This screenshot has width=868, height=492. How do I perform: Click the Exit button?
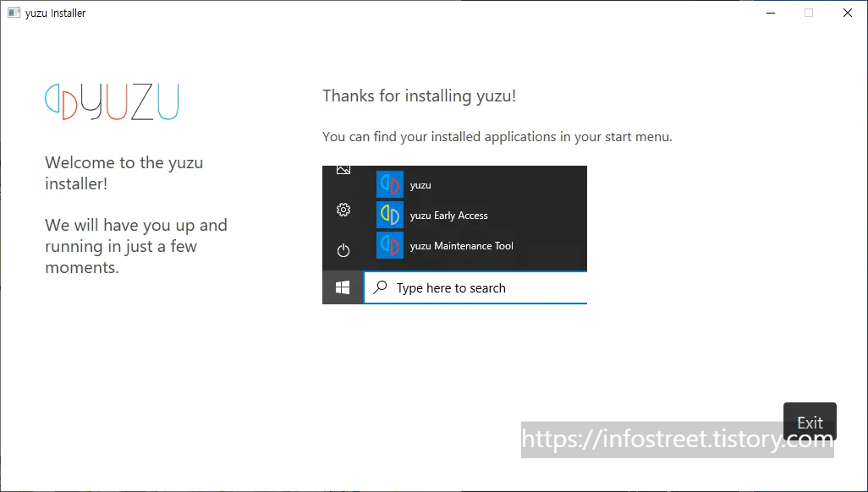[x=810, y=422]
